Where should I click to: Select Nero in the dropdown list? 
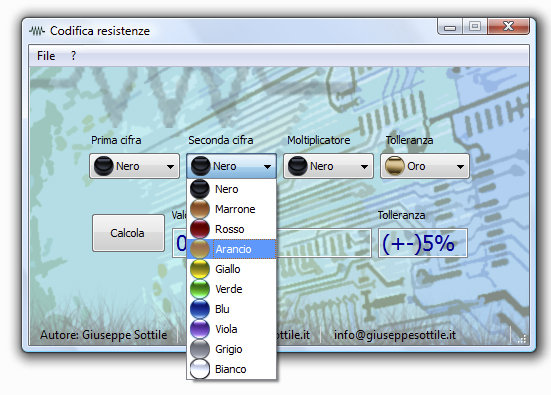232,189
